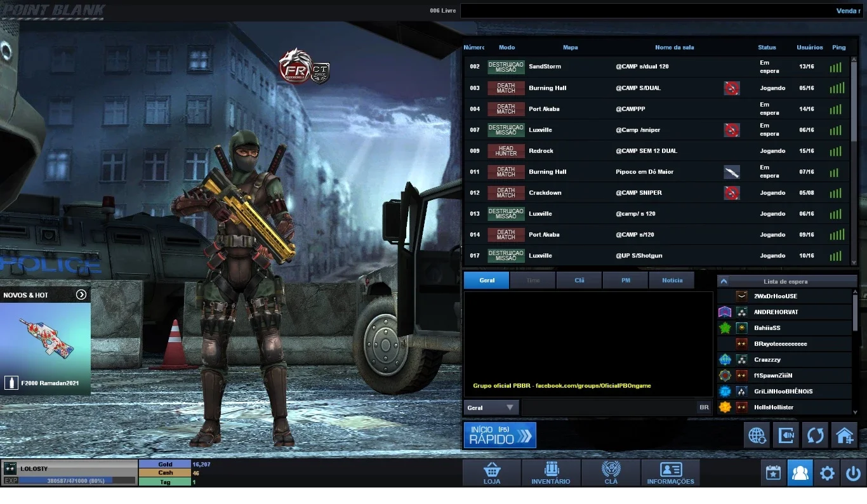Select room 017 @UP S/Shotgun

click(656, 256)
